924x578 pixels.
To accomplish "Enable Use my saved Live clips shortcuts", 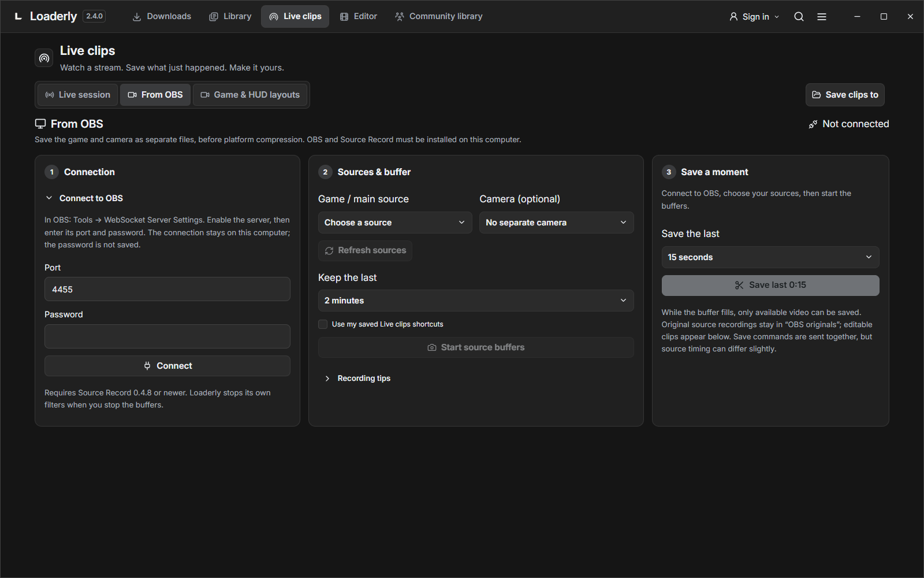I will (x=323, y=324).
